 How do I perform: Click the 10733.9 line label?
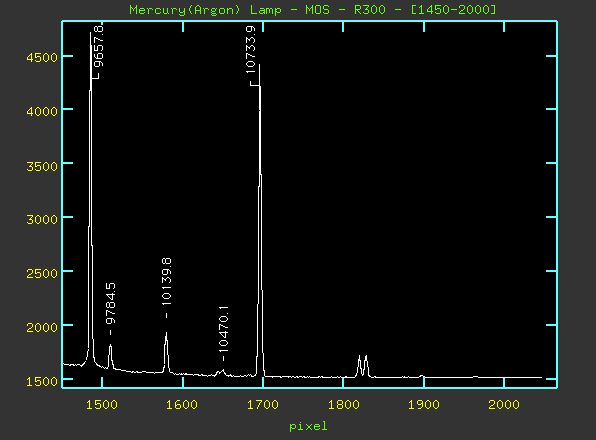point(250,50)
